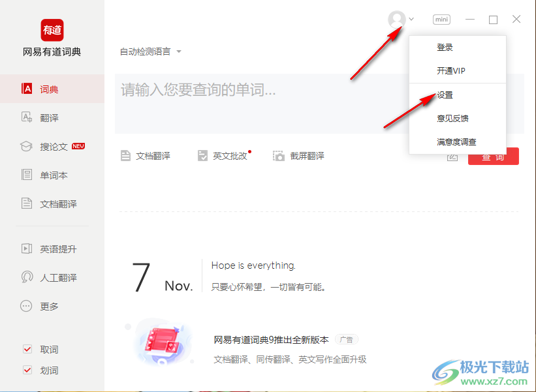536x392 pixels.
Task: Switch to mini window mode
Action: pos(442,20)
